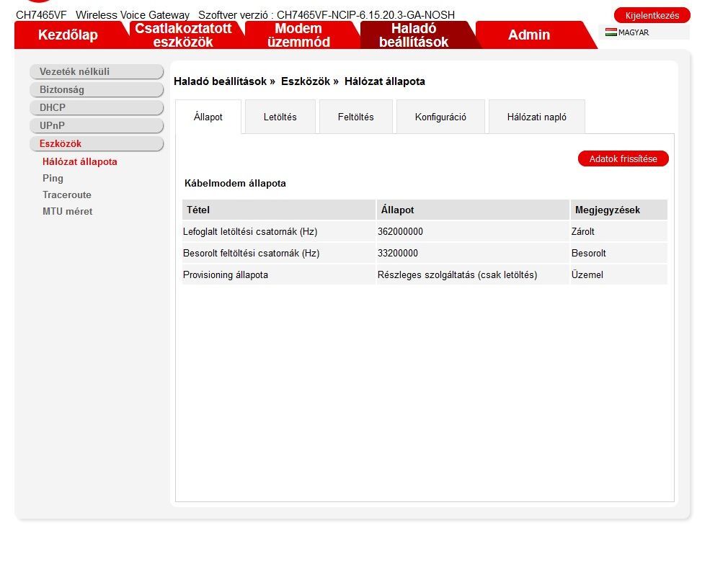Click Hálózat állapota breadcrumb text
728x572 pixels.
tap(384, 81)
